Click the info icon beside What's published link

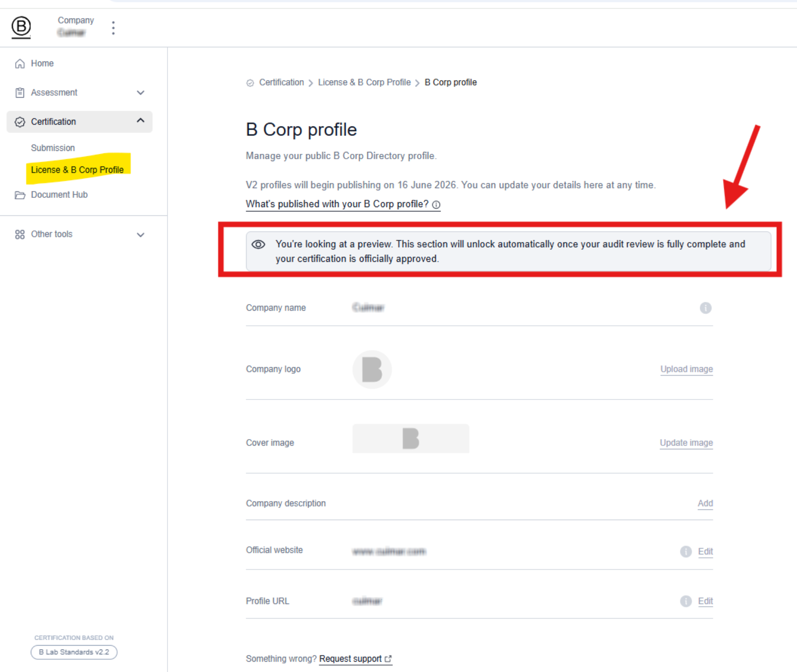click(436, 205)
